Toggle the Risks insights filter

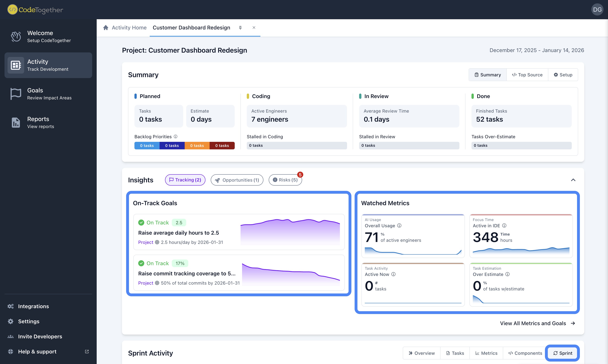point(285,180)
